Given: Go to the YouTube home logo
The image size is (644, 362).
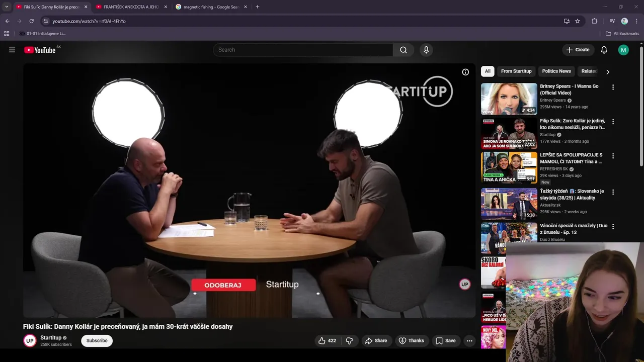Looking at the screenshot, I should tap(40, 50).
